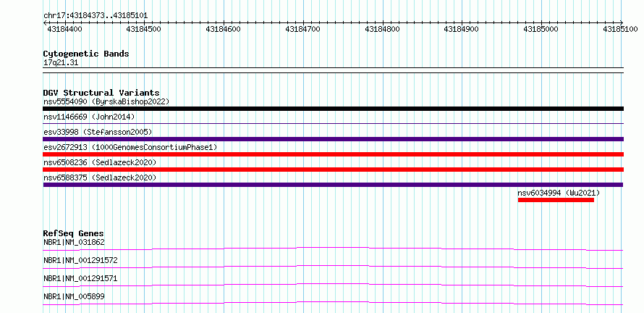Screen dimensions: 644x313
Task: Click the short red bar of nsv6034994
Action: (x=556, y=200)
